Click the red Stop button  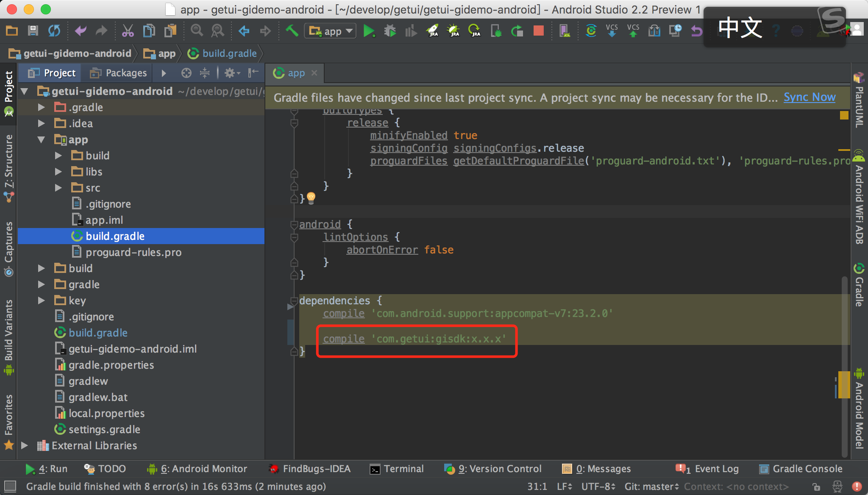(538, 31)
